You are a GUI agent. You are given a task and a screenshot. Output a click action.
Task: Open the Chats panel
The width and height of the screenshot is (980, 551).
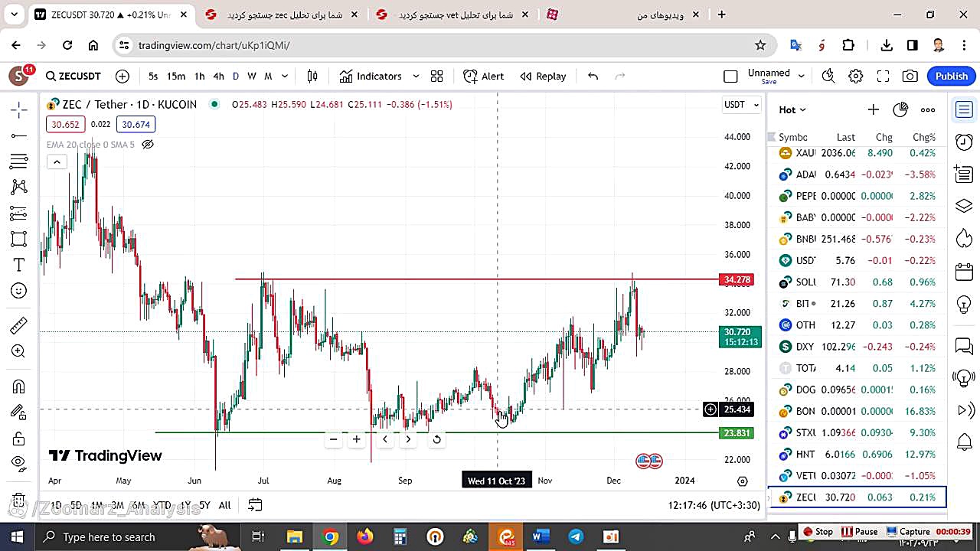click(x=964, y=346)
